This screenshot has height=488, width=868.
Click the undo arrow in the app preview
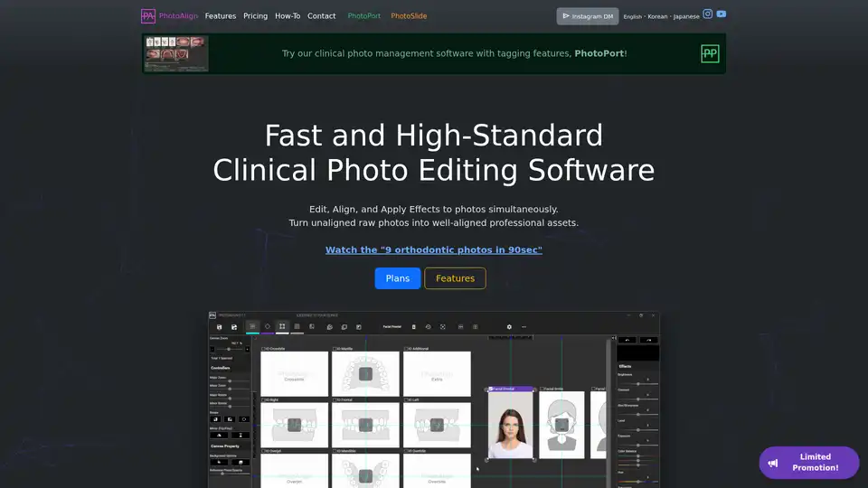(627, 341)
